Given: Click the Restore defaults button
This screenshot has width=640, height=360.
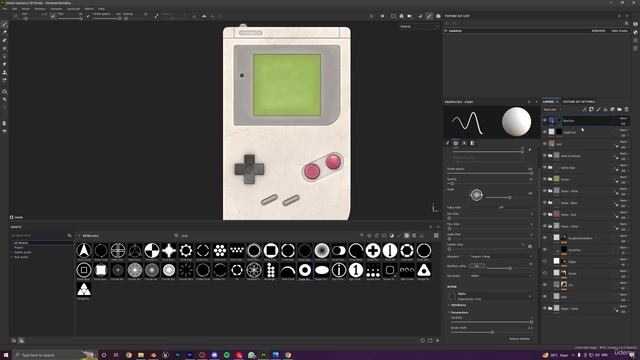Looking at the screenshot, I should (x=520, y=339).
